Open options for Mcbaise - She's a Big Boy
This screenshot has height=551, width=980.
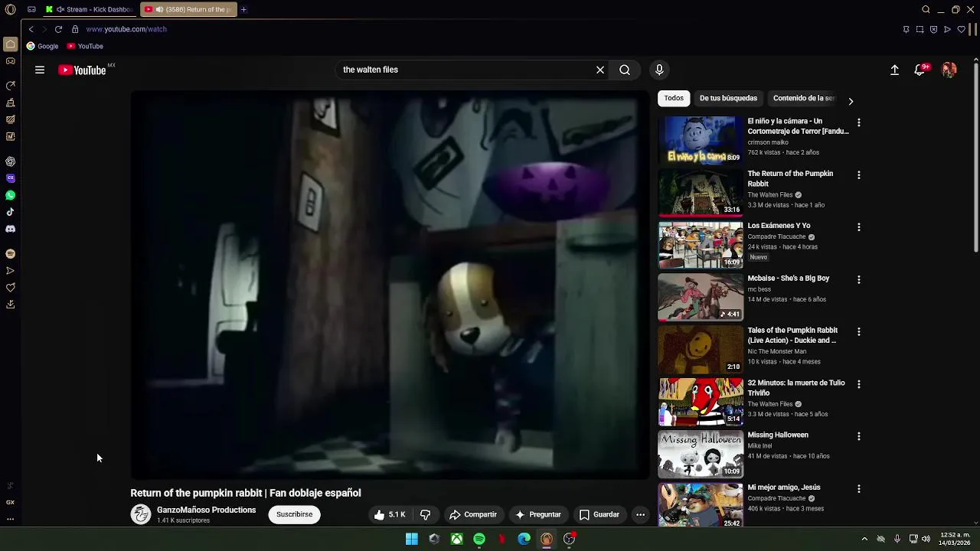858,279
